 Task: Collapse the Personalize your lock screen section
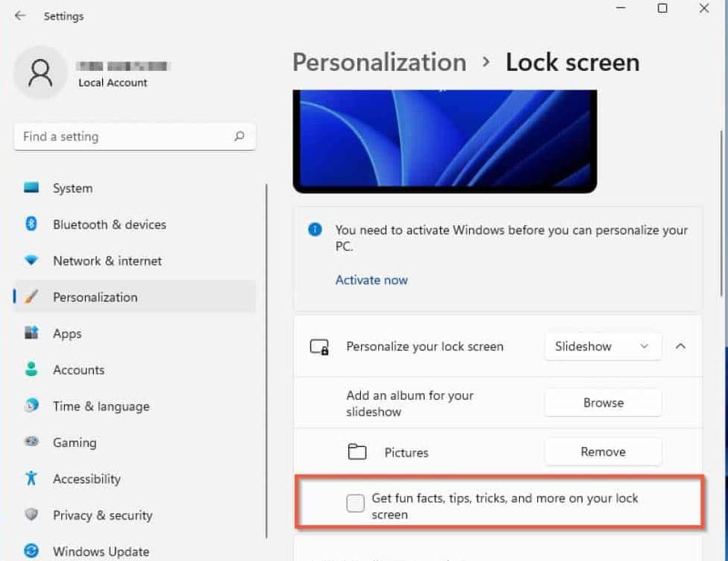coord(680,346)
